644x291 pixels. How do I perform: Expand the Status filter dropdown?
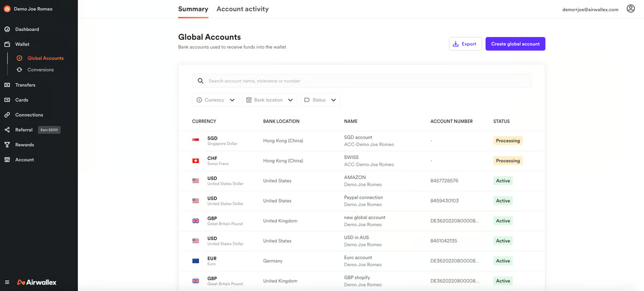(x=320, y=100)
